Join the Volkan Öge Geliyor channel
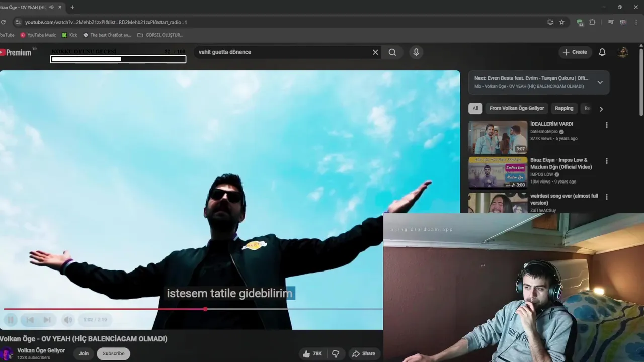The height and width of the screenshot is (362, 644). (x=84, y=354)
